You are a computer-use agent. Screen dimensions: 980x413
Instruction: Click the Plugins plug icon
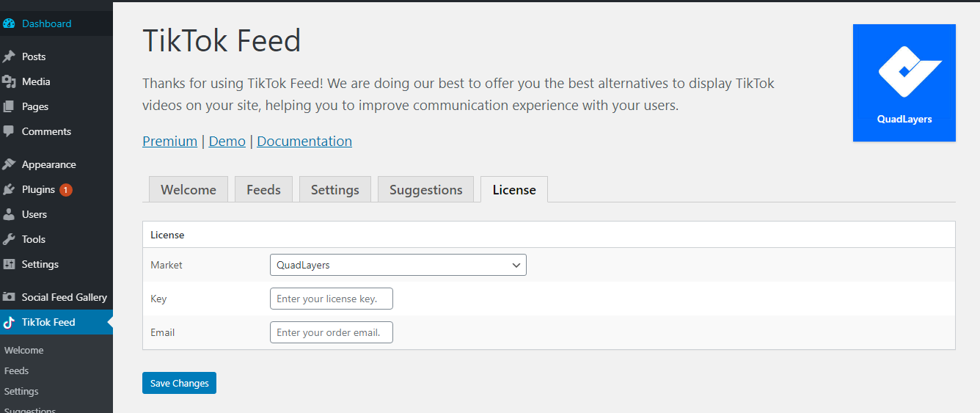9,189
